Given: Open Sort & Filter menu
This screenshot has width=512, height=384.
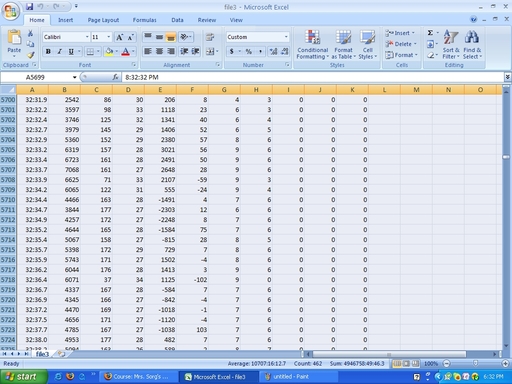Looking at the screenshot, I should point(451,45).
